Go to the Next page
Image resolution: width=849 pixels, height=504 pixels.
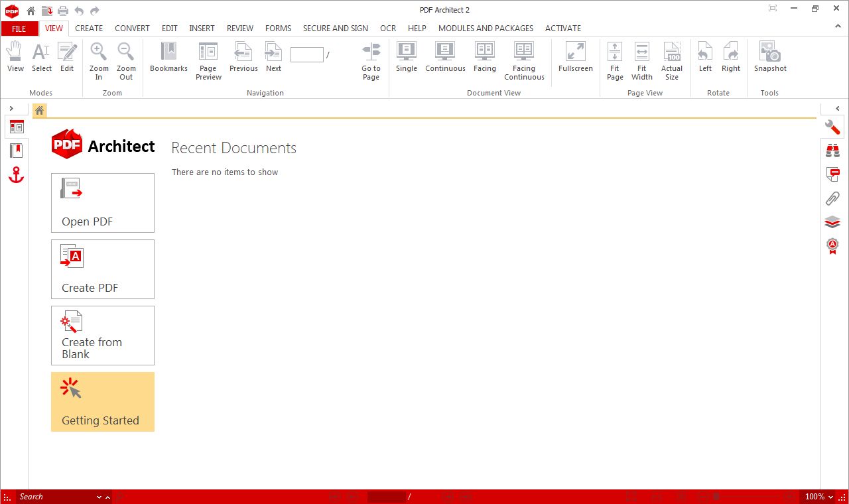pyautogui.click(x=273, y=57)
